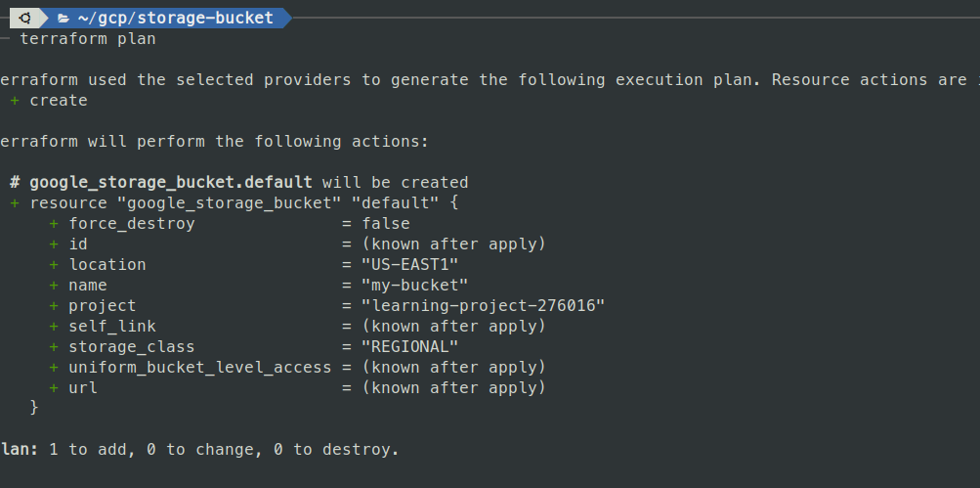Click the plus sign beside storage_class
Image resolution: width=980 pixels, height=488 pixels.
(x=54, y=347)
